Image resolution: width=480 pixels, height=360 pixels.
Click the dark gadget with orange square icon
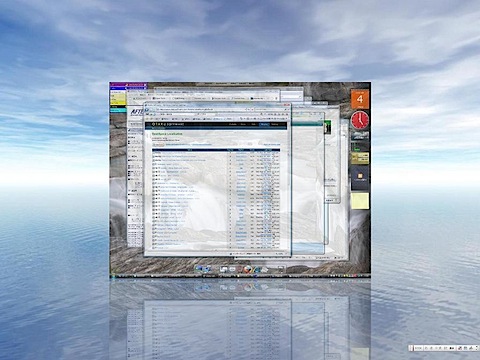[360, 177]
